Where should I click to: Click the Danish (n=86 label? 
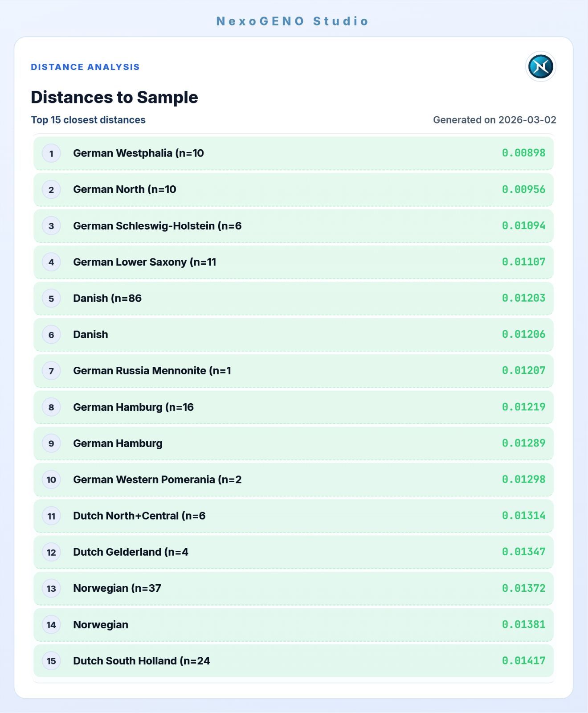(107, 298)
